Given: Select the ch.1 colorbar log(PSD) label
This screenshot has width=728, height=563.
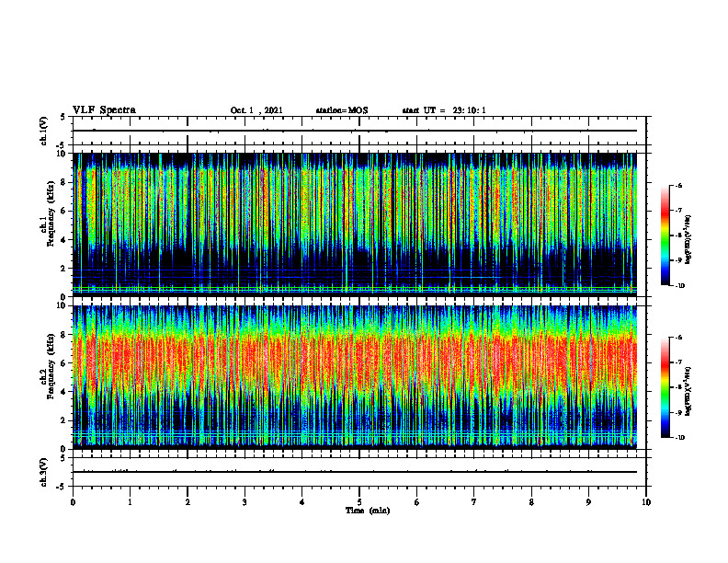Looking at the screenshot, I should click(x=688, y=240).
